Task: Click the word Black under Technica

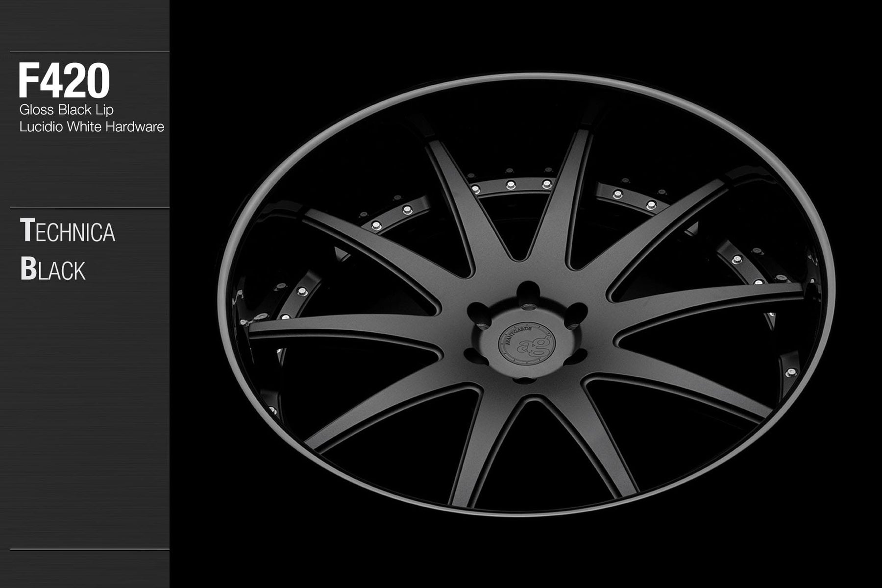Action: 53,269
